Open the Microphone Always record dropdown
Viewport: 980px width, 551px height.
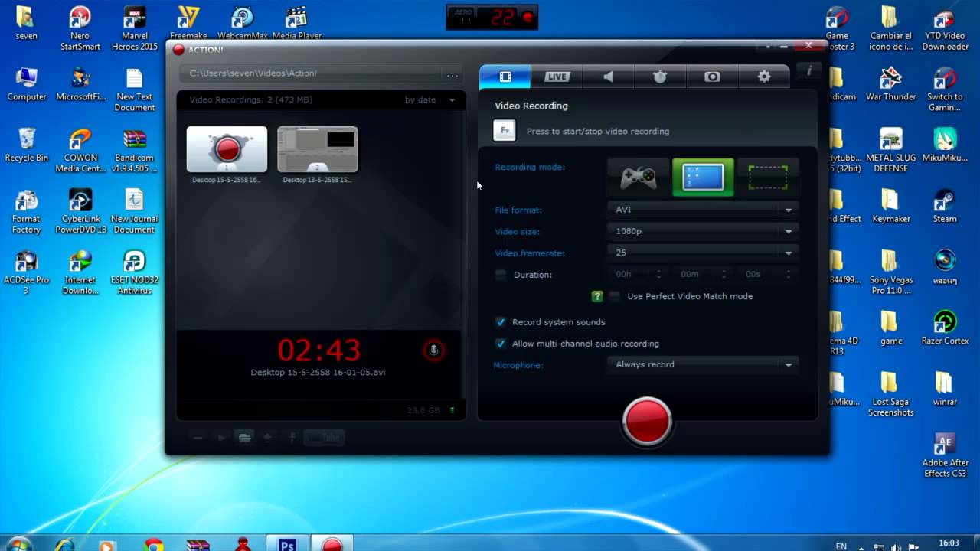[x=703, y=364]
